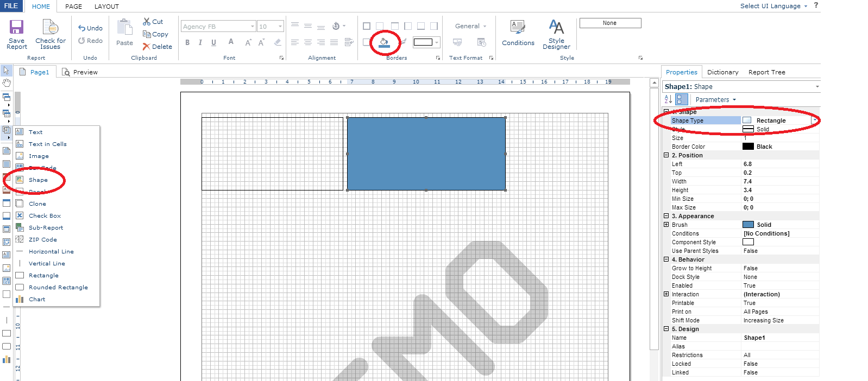868x381 pixels.
Task: Toggle Bold formatting
Action: pyautogui.click(x=187, y=42)
